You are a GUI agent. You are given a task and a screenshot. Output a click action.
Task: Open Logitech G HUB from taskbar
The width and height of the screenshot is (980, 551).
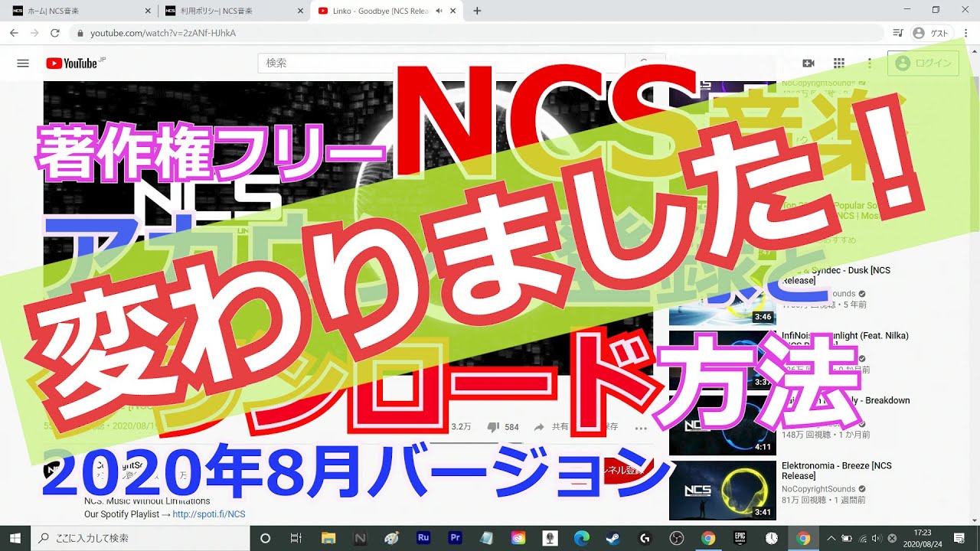(645, 538)
